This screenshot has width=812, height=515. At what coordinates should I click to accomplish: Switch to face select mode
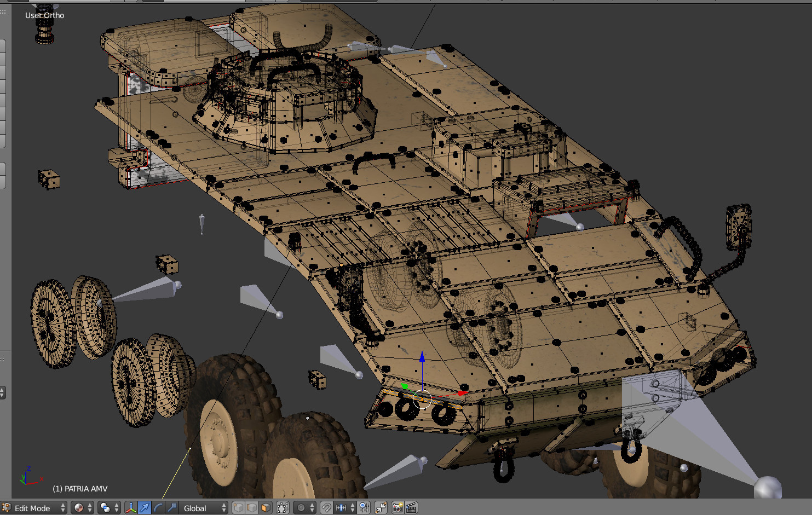tap(266, 508)
